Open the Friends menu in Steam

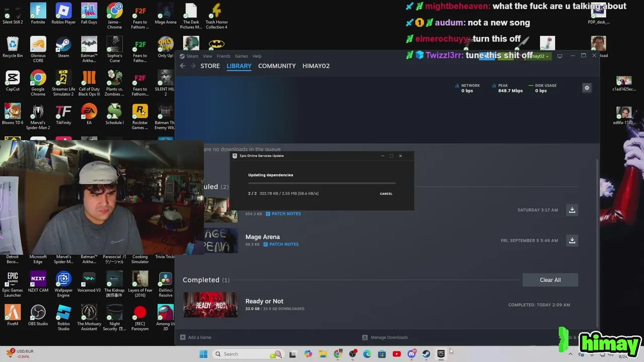223,56
